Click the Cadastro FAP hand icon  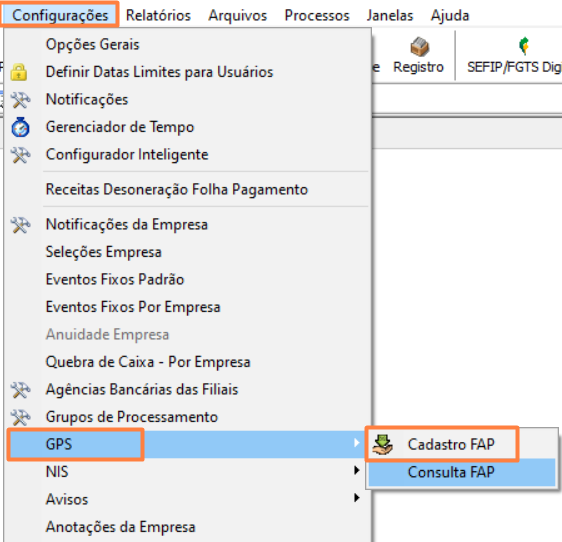(382, 444)
